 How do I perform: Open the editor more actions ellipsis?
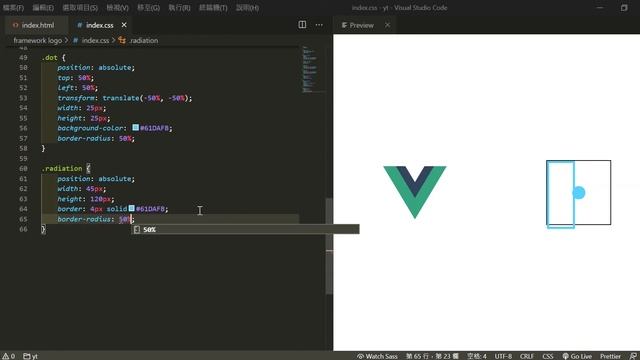pos(319,25)
